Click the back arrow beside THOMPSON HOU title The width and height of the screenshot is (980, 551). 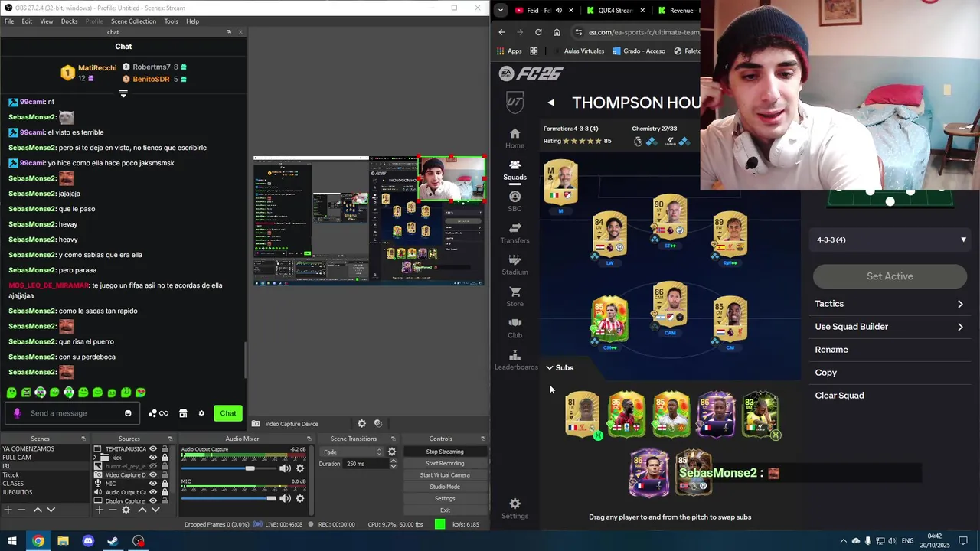[x=550, y=103]
